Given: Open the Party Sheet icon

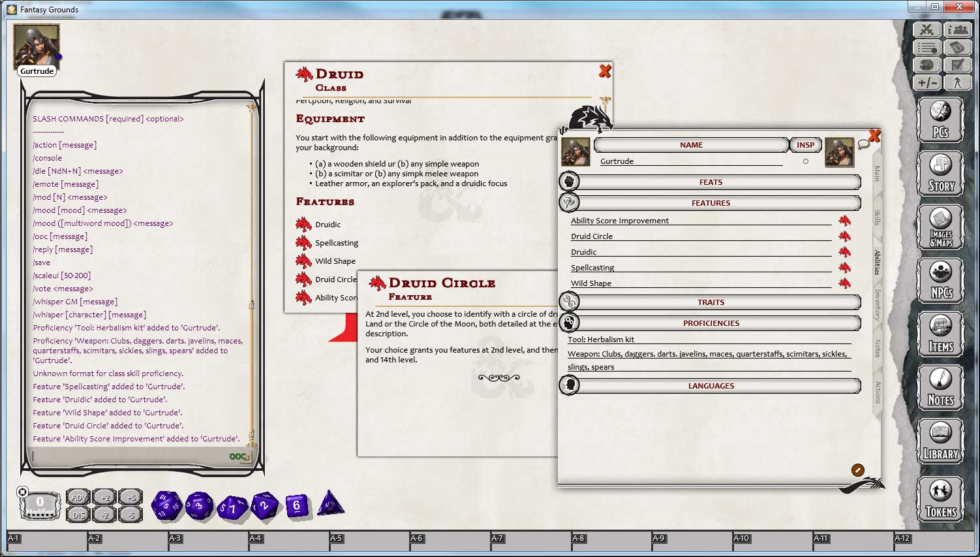Looking at the screenshot, I should click(x=957, y=29).
